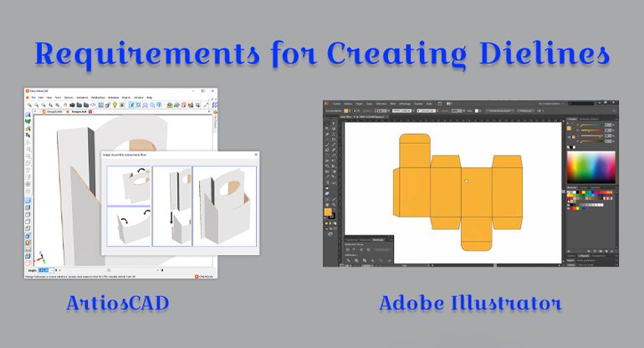
Task: Open the Objet menu in Illustrator
Action: click(x=359, y=104)
